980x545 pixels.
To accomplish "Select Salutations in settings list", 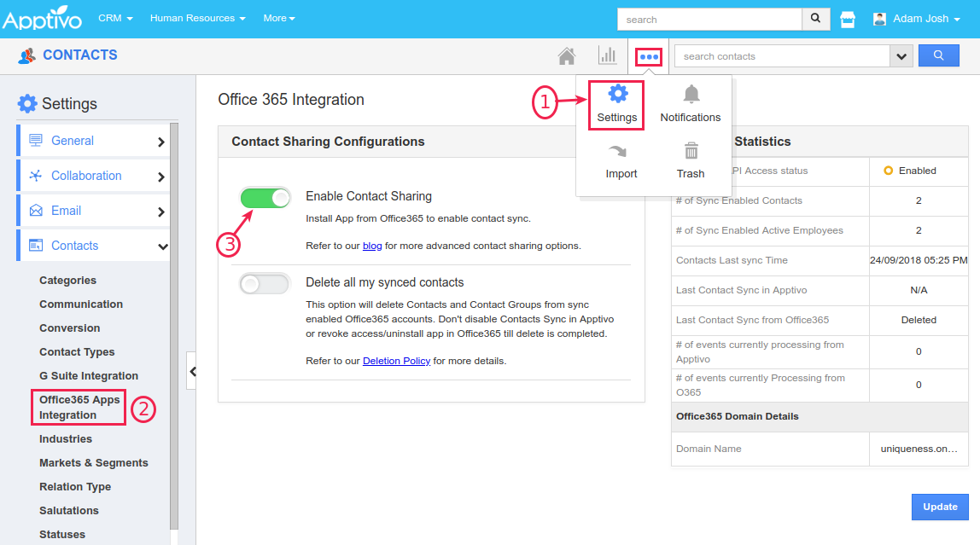I will click(69, 510).
